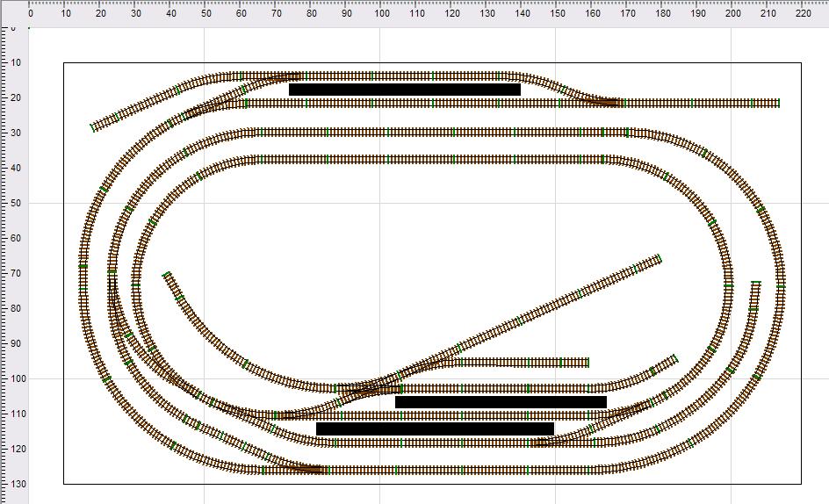Click the 170 mark on the horizontal ruler
This screenshot has width=829, height=504.
coord(628,13)
